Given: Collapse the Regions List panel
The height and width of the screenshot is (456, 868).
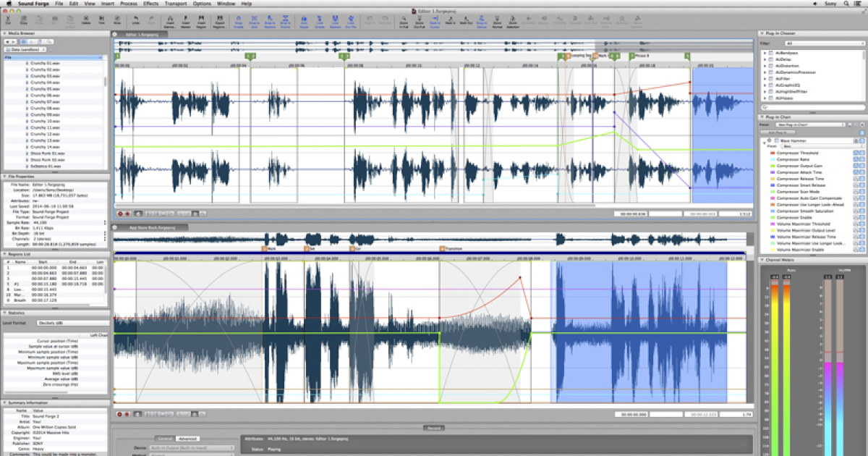Looking at the screenshot, I should coord(4,254).
